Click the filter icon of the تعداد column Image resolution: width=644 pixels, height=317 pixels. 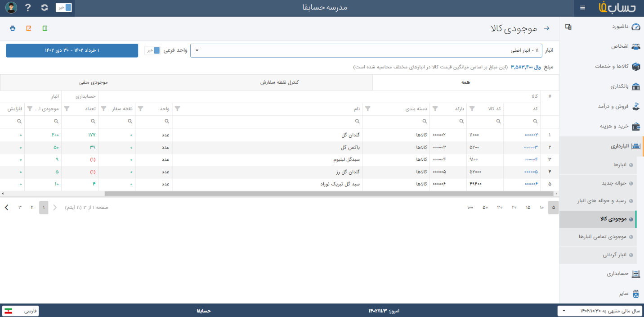[67, 109]
